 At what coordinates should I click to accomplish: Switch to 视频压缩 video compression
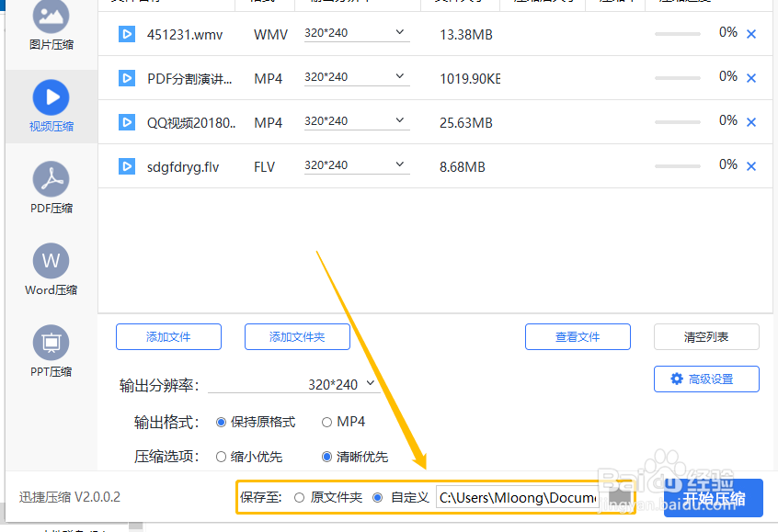coord(51,106)
